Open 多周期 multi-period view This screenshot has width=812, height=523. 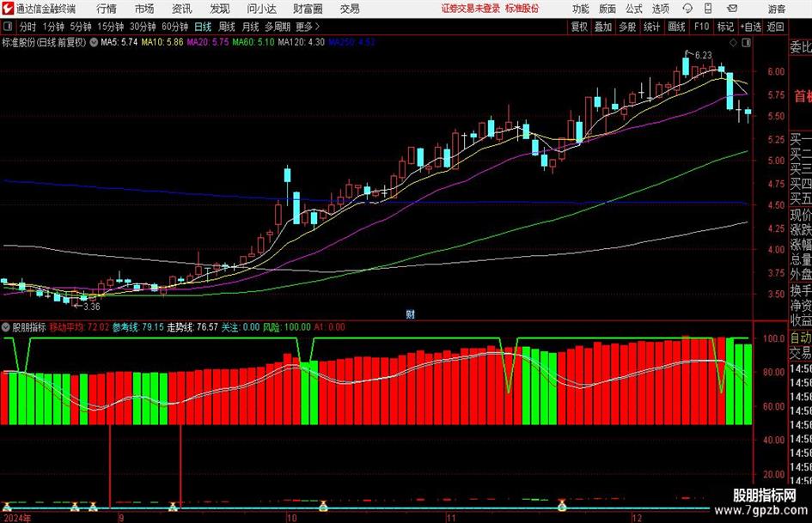pyautogui.click(x=278, y=27)
